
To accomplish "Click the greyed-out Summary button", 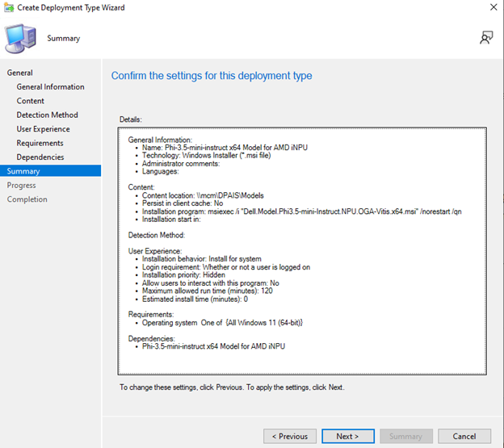I will pyautogui.click(x=405, y=436).
